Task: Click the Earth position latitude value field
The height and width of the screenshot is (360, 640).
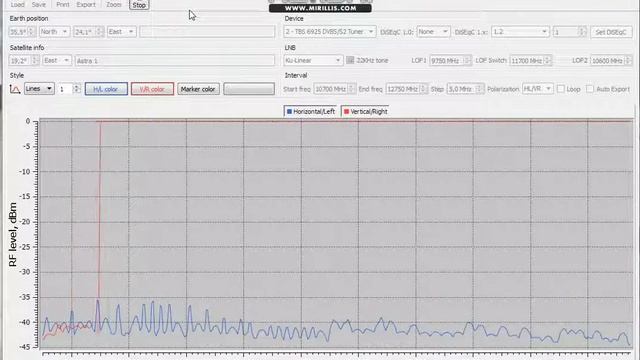Action: pos(22,31)
